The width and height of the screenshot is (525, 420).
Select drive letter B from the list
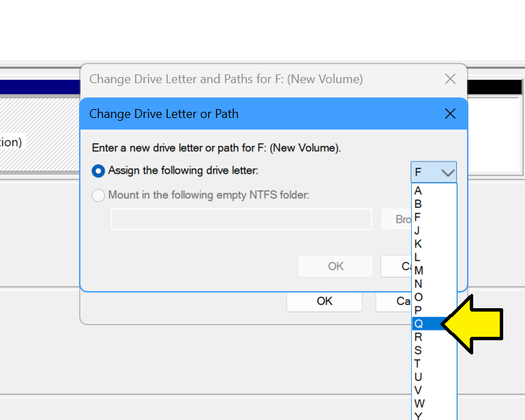tap(419, 204)
